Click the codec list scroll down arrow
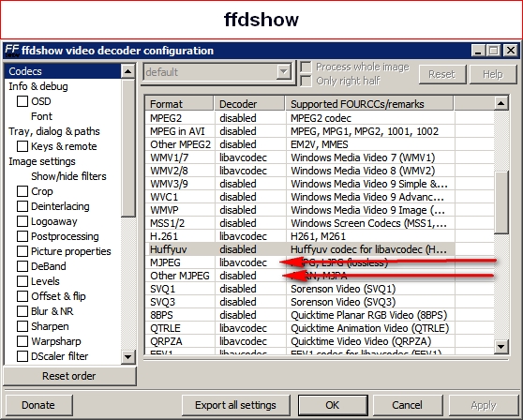The width and height of the screenshot is (523, 420). pos(501,346)
